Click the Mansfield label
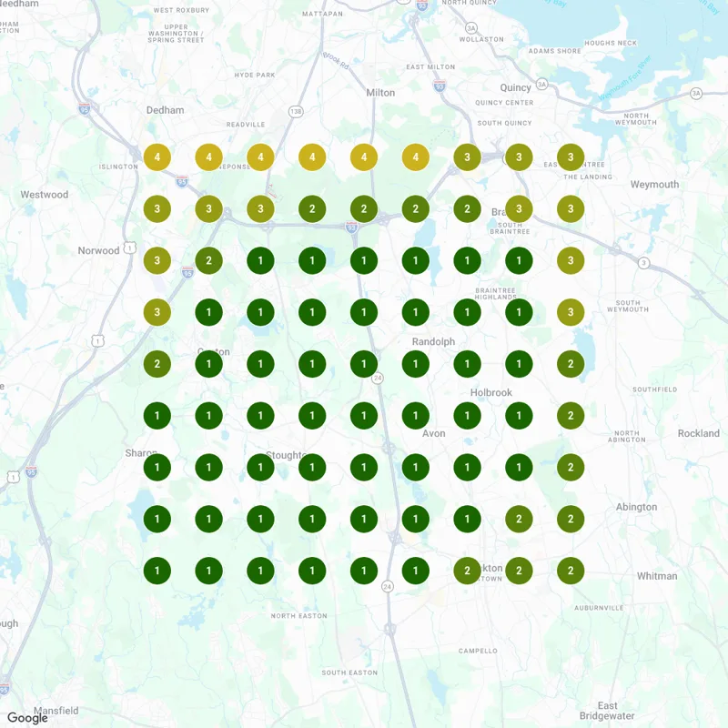Viewport: 728px width, 728px height. point(56,711)
